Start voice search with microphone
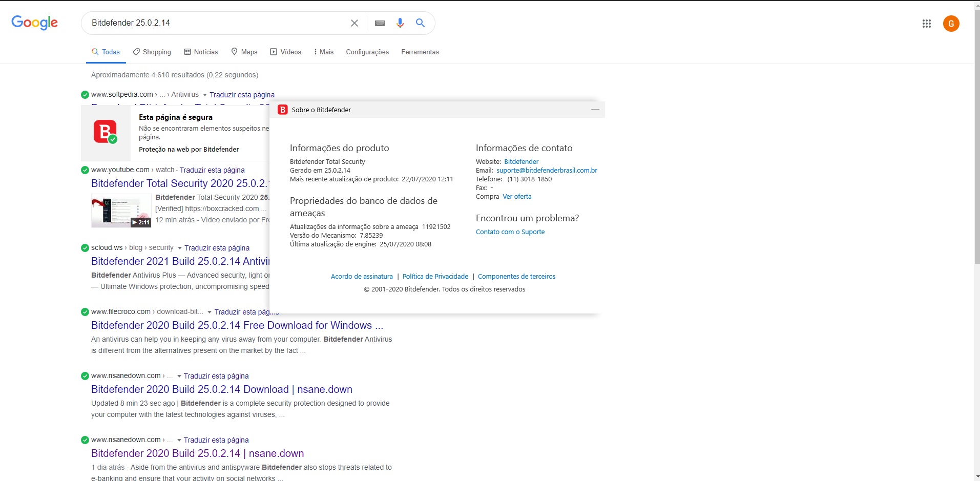This screenshot has width=980, height=481. 400,23
